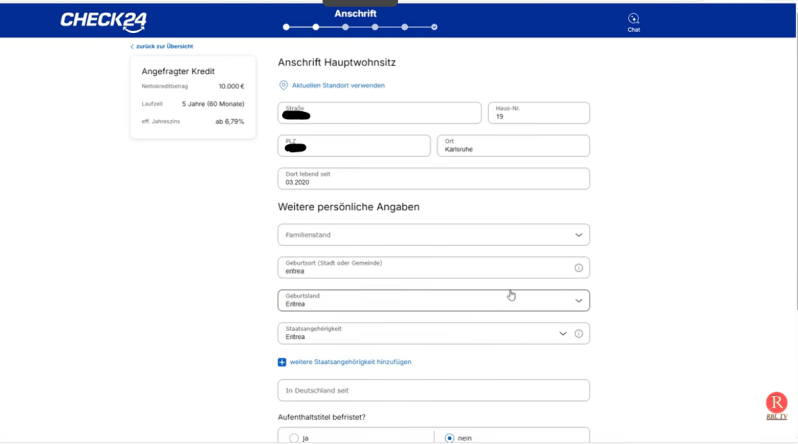
Task: Click the location pin icon
Action: pos(283,85)
